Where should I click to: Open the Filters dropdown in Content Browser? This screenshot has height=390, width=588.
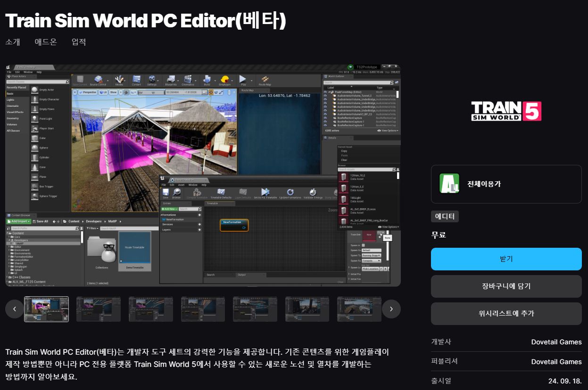(92, 228)
